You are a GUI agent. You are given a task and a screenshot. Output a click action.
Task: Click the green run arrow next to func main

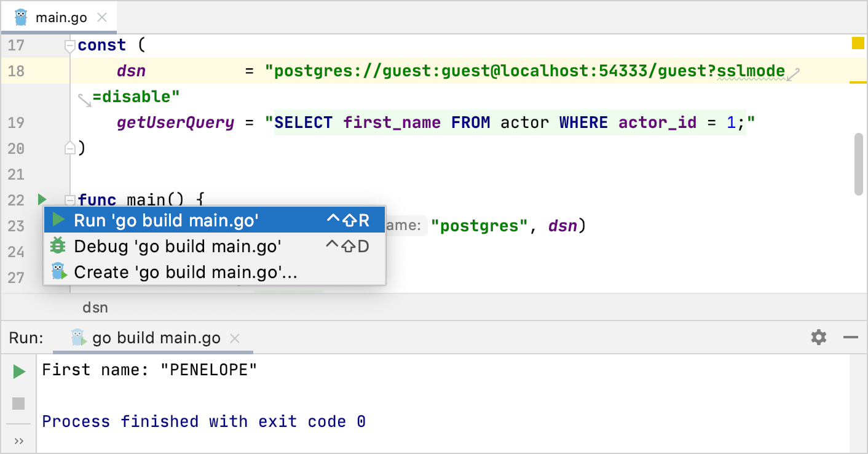[x=41, y=199]
